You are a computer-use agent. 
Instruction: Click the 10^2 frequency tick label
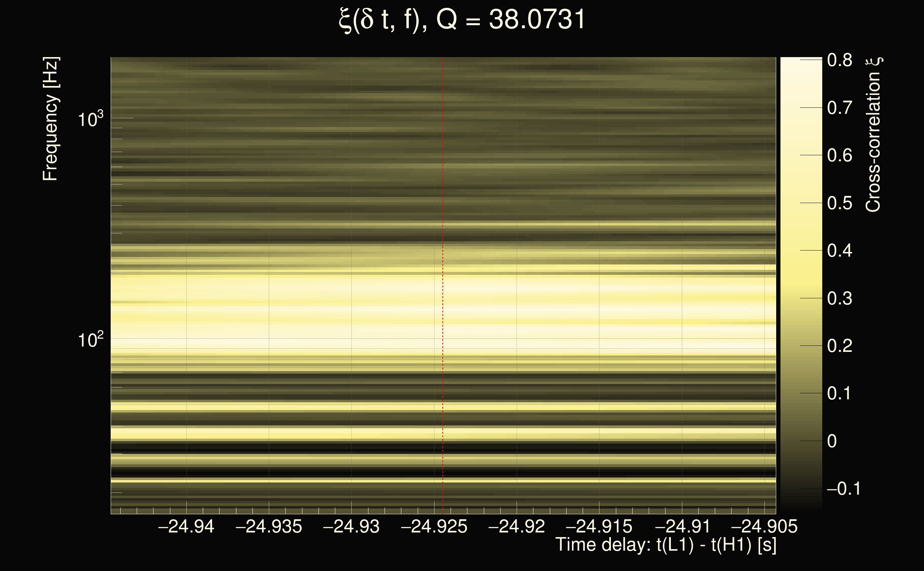pyautogui.click(x=90, y=340)
